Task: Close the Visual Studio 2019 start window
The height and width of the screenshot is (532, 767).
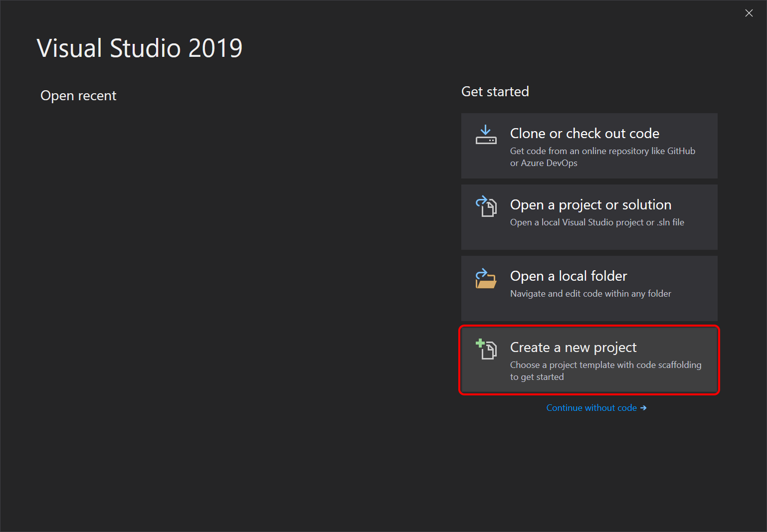Action: point(749,13)
